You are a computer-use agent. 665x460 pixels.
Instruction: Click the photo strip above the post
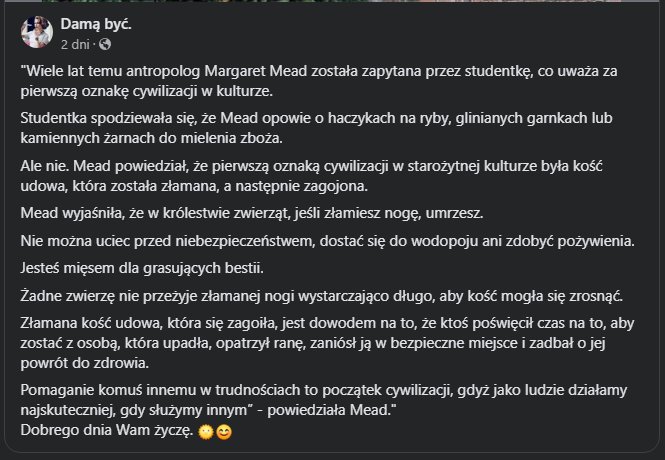332,4
